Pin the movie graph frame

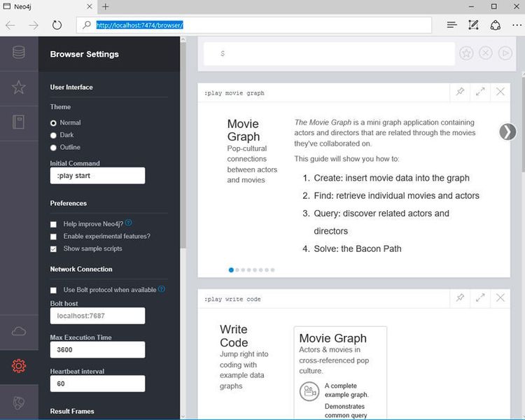[x=460, y=92]
